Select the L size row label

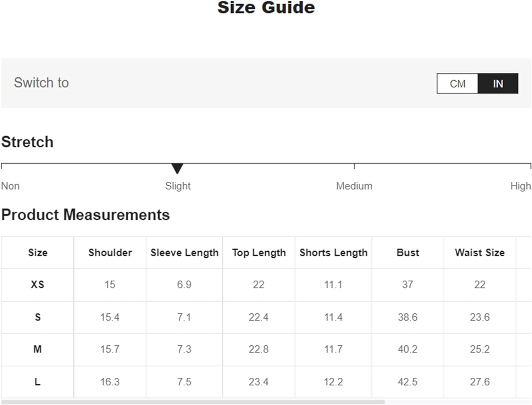[38, 382]
